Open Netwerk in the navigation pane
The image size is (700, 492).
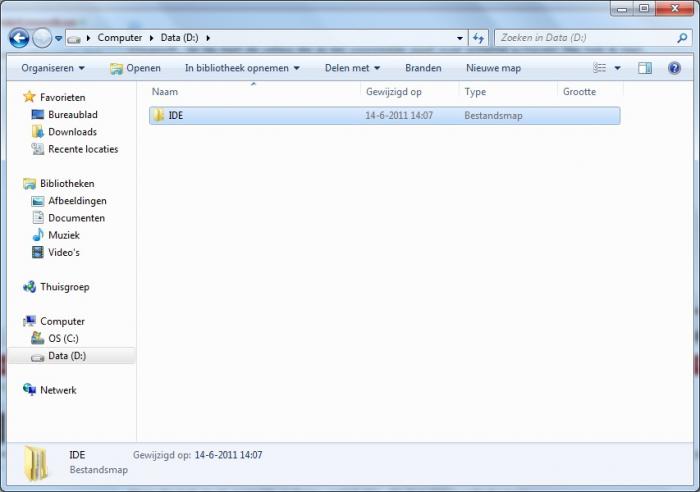tap(58, 390)
